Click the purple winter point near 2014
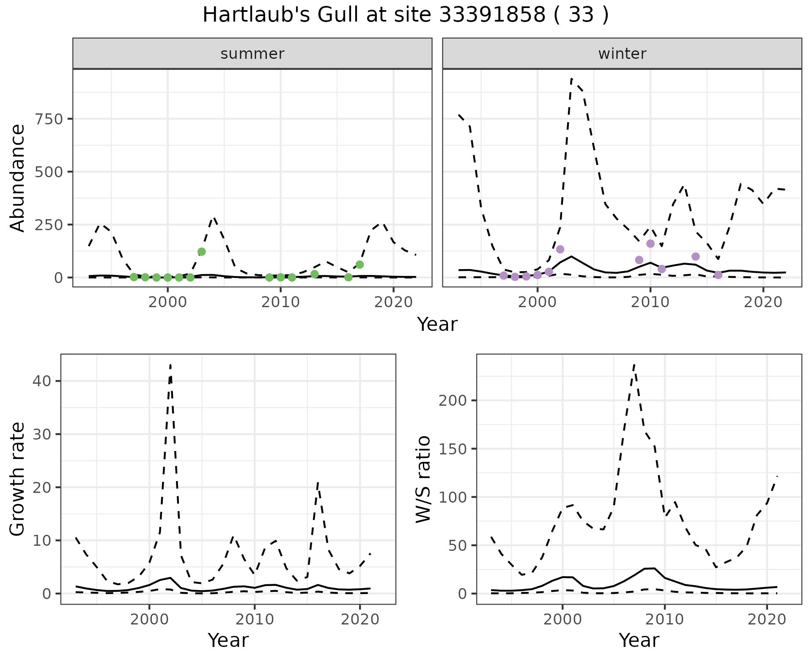Screen dimensions: 812x660 click(696, 256)
